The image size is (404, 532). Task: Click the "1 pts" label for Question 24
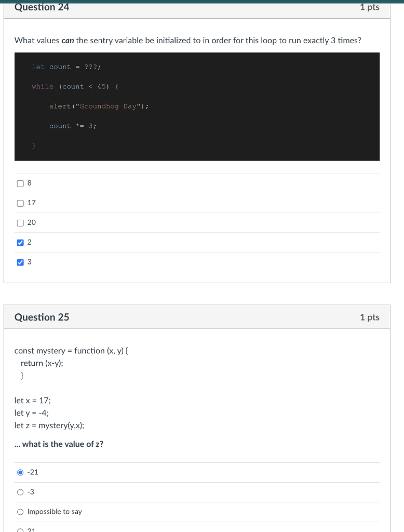(370, 7)
